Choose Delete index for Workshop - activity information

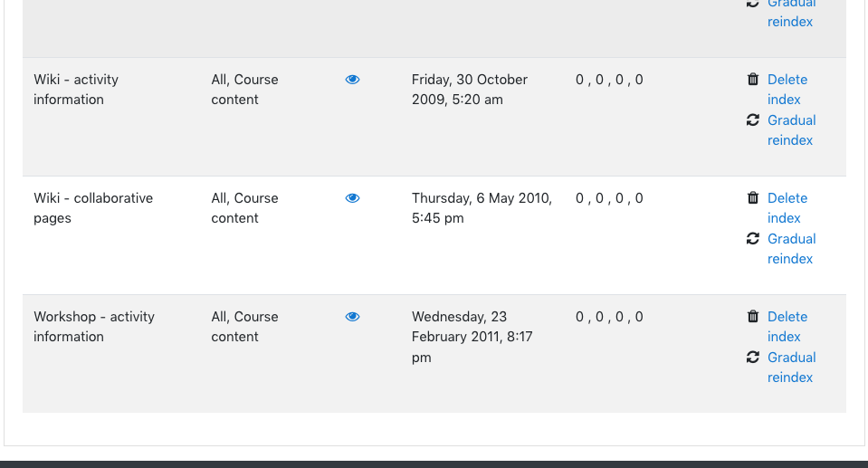pos(787,326)
